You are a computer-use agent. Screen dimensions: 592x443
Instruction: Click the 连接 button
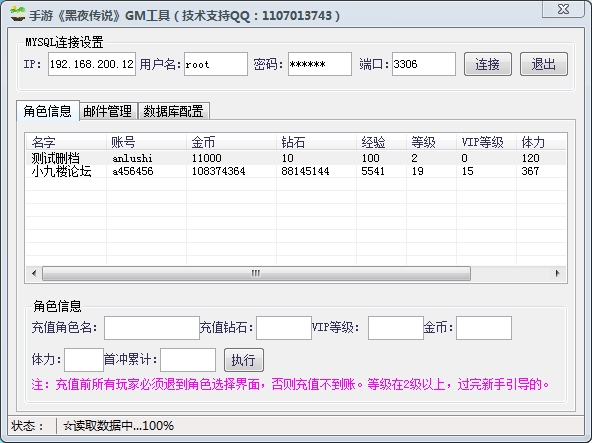point(488,64)
